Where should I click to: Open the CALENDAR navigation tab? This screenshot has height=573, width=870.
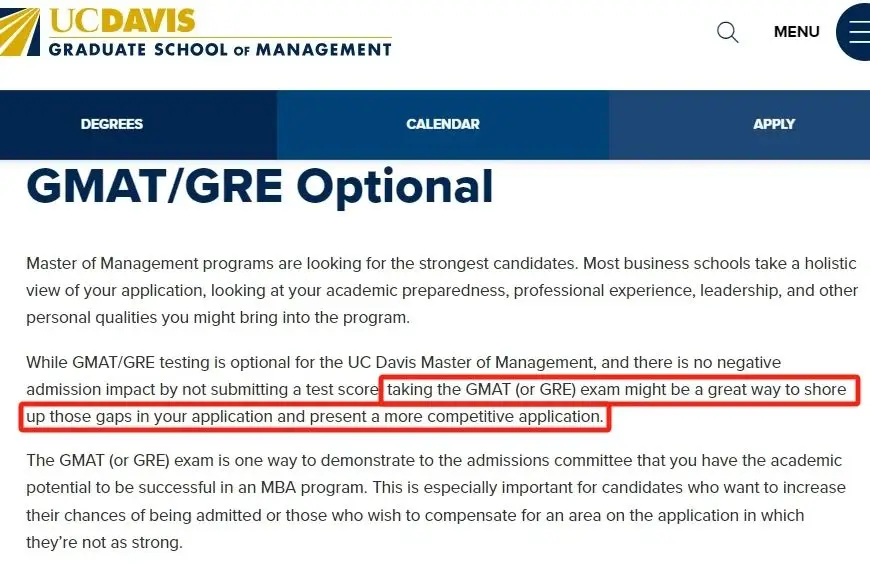pyautogui.click(x=442, y=124)
